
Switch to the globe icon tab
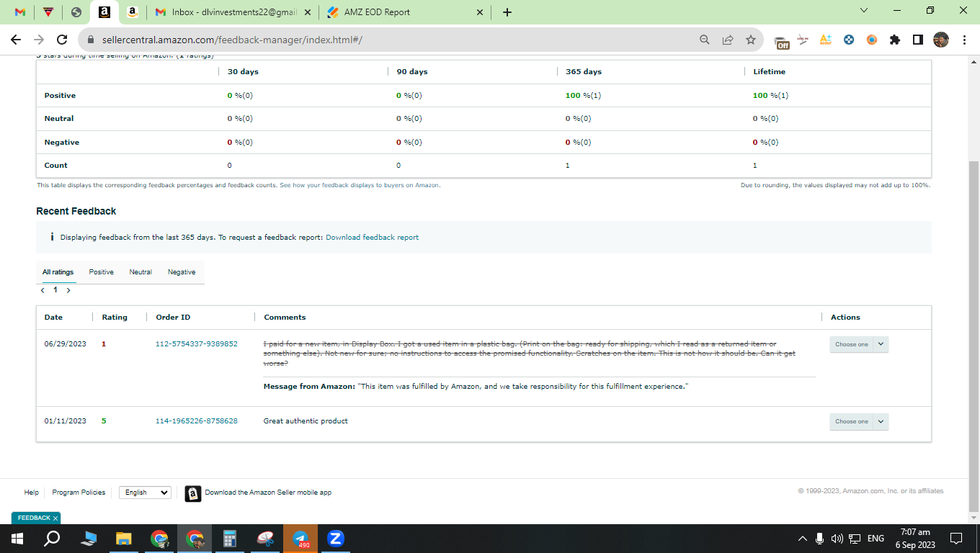[76, 12]
